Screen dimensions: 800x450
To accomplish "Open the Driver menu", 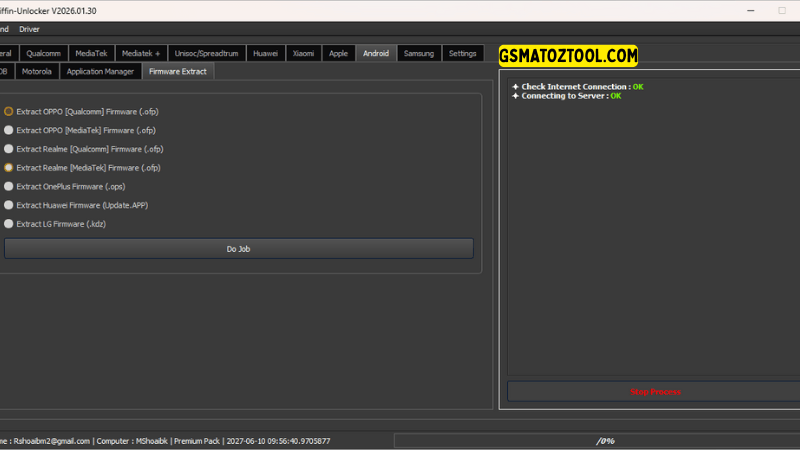I will coord(30,29).
